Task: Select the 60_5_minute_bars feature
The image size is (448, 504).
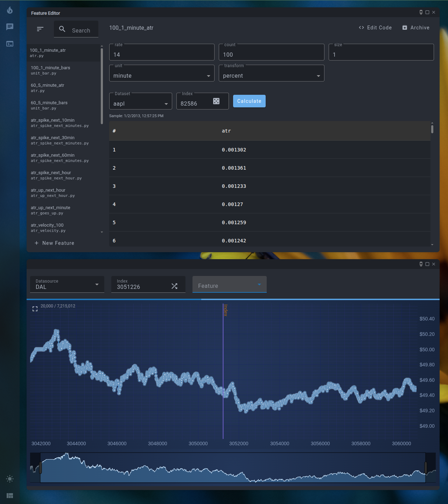Action: point(63,105)
